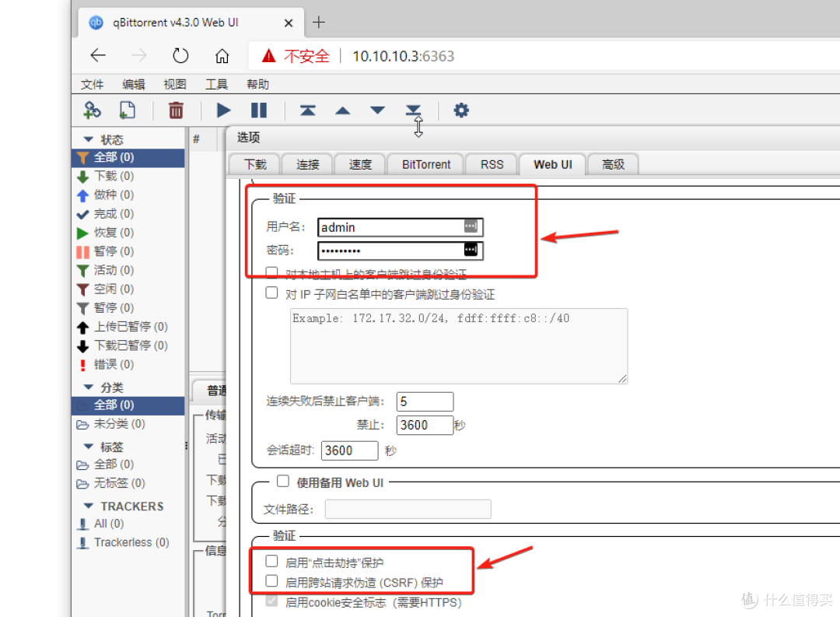Select 全部 (0) under 状态

[x=128, y=157]
